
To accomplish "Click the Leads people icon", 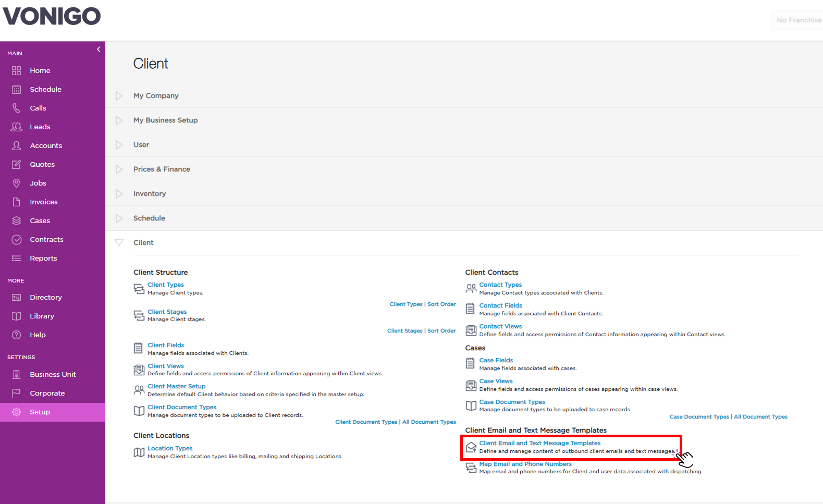I will coord(17,127).
